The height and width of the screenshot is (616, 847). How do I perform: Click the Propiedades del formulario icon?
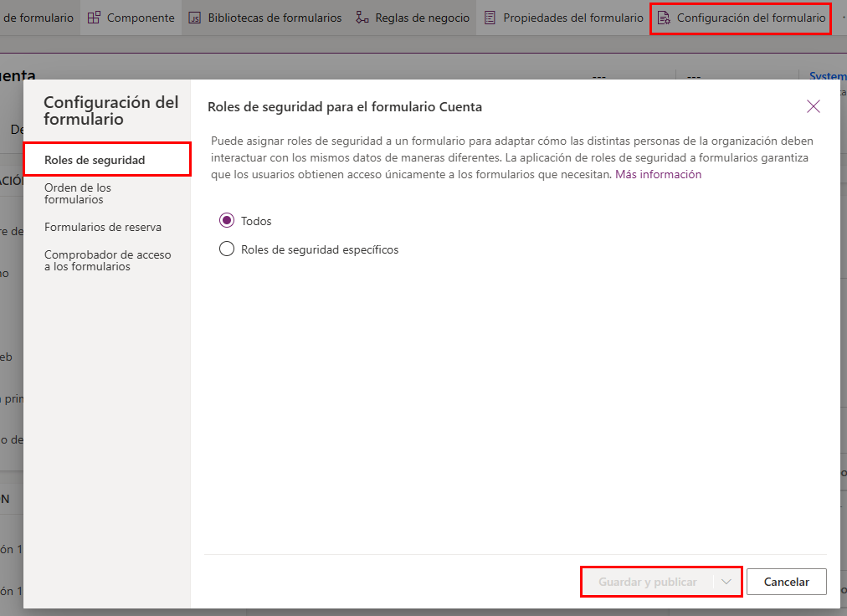(490, 18)
